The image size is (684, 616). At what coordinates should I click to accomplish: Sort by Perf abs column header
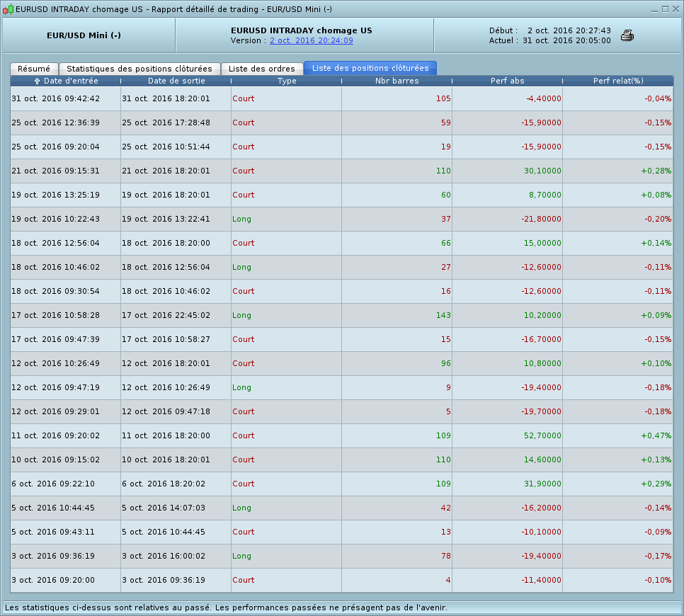pos(507,81)
